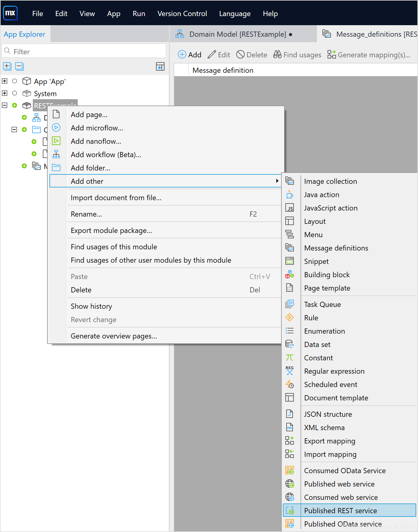Click the Add microflow play icon
Screen dimensions: 418x532
[56, 128]
